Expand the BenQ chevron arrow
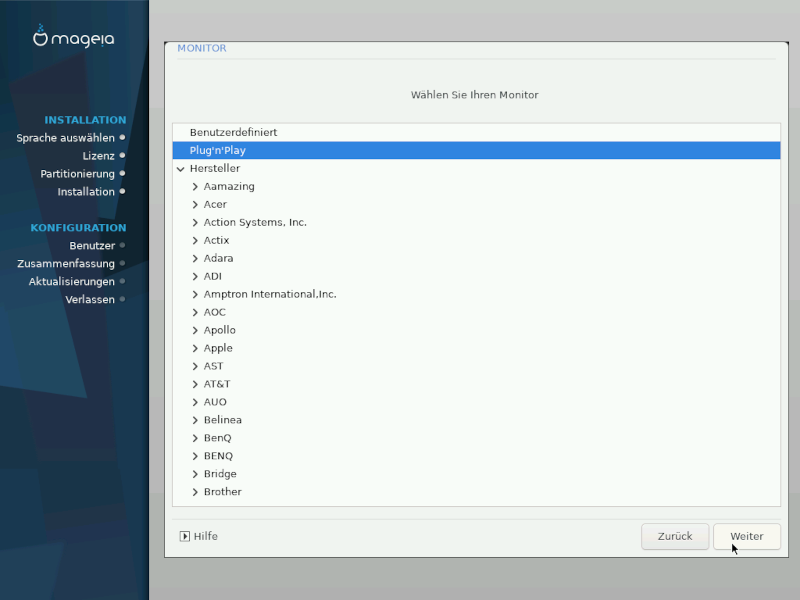 tap(195, 438)
